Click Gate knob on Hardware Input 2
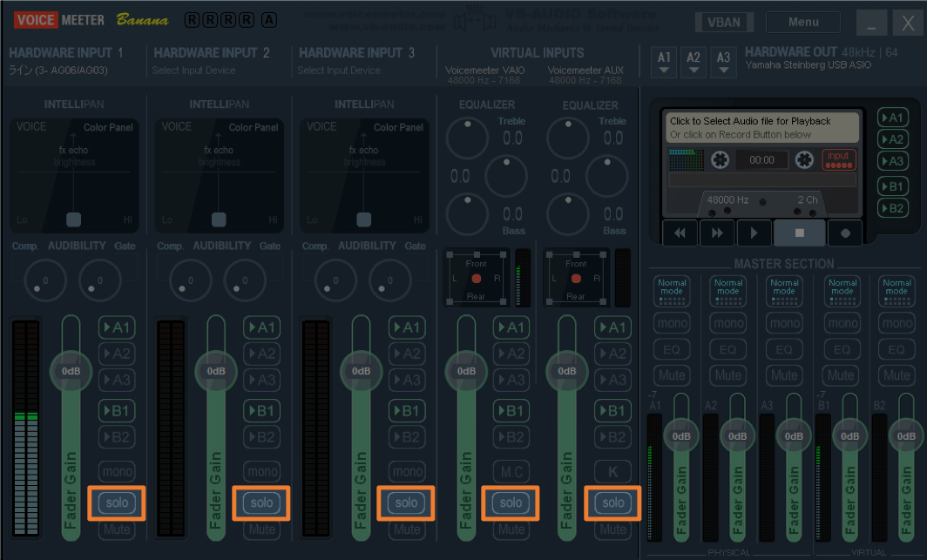This screenshot has height=560, width=927. point(245,280)
